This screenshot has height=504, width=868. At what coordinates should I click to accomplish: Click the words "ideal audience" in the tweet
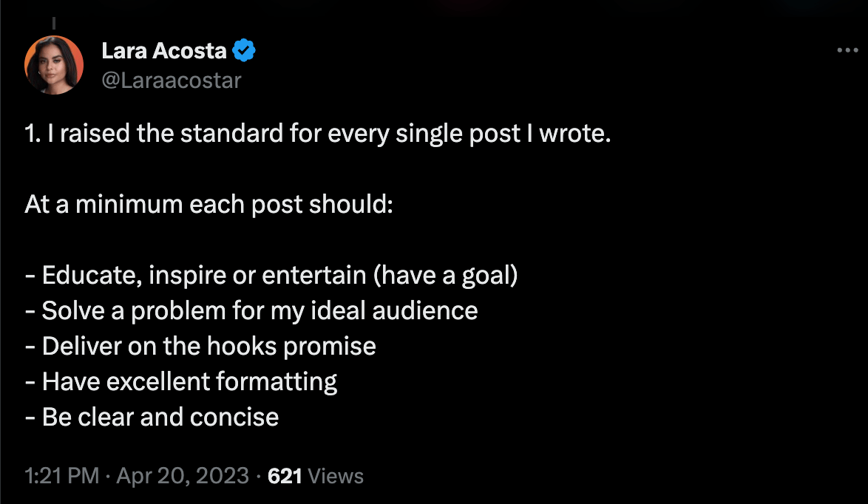tap(394, 310)
